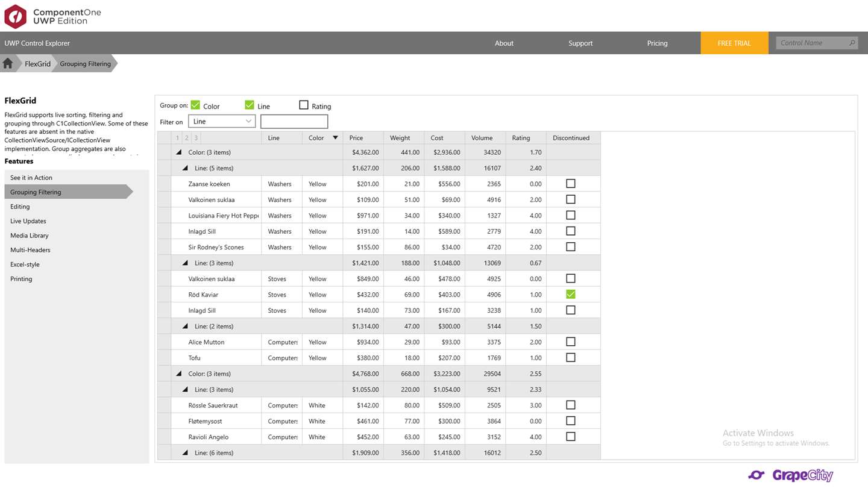Open the Pricing link
Viewport: 868px width, 488px height.
coord(657,43)
